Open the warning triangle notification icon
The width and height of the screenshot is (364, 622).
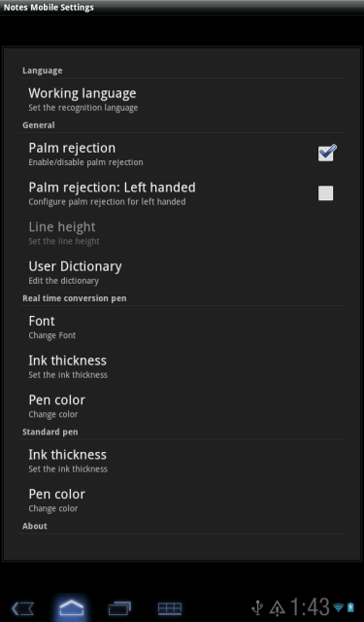coord(278,608)
